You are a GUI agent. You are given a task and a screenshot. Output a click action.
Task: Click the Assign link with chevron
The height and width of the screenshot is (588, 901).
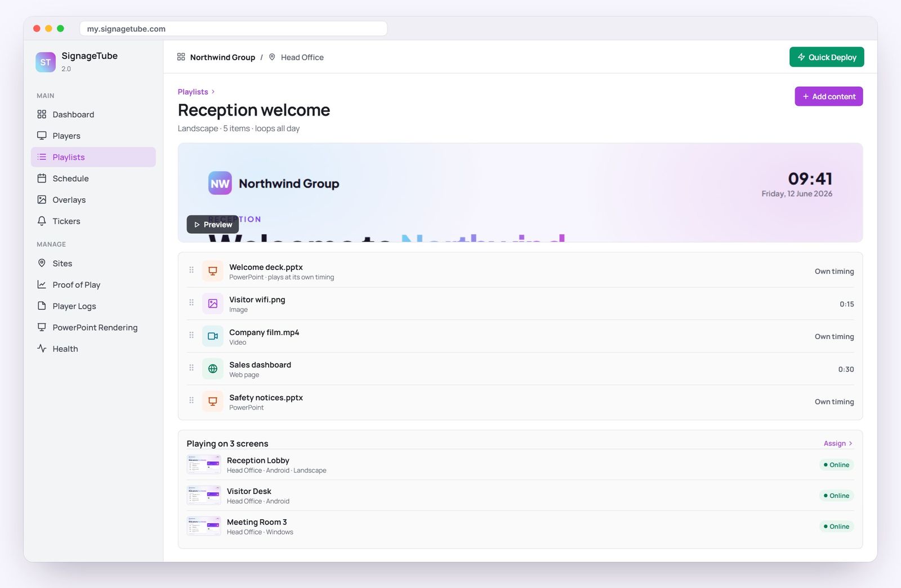point(838,443)
